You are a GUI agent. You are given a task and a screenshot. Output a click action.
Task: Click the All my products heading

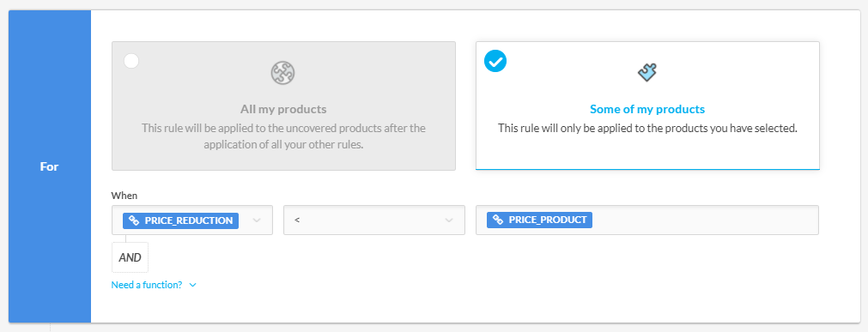pyautogui.click(x=283, y=109)
